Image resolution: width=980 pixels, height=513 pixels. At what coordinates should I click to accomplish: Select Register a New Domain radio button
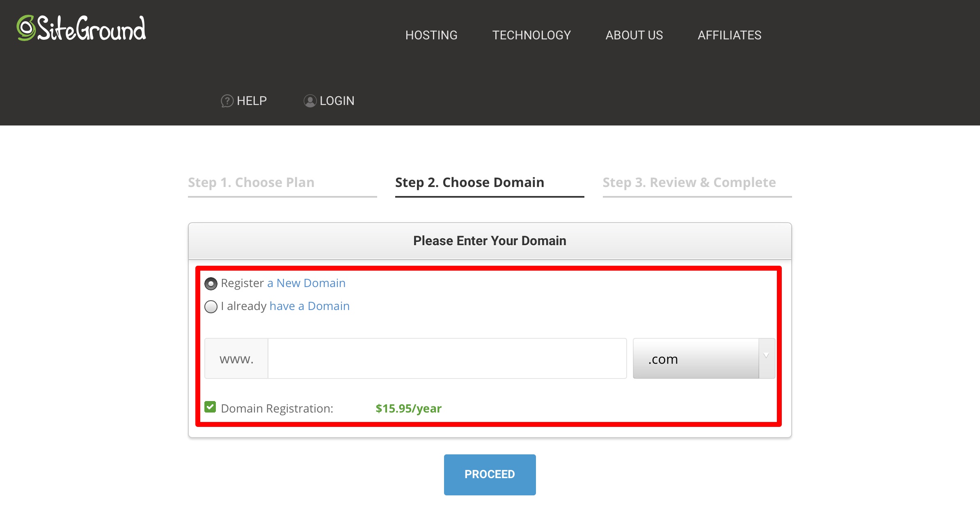[x=211, y=284]
